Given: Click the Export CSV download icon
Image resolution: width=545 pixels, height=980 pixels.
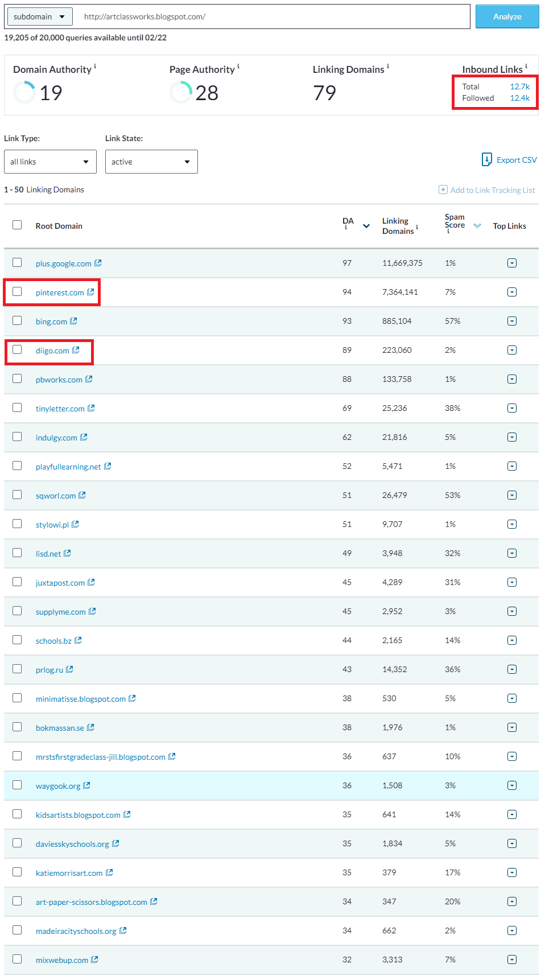Looking at the screenshot, I should coord(486,160).
